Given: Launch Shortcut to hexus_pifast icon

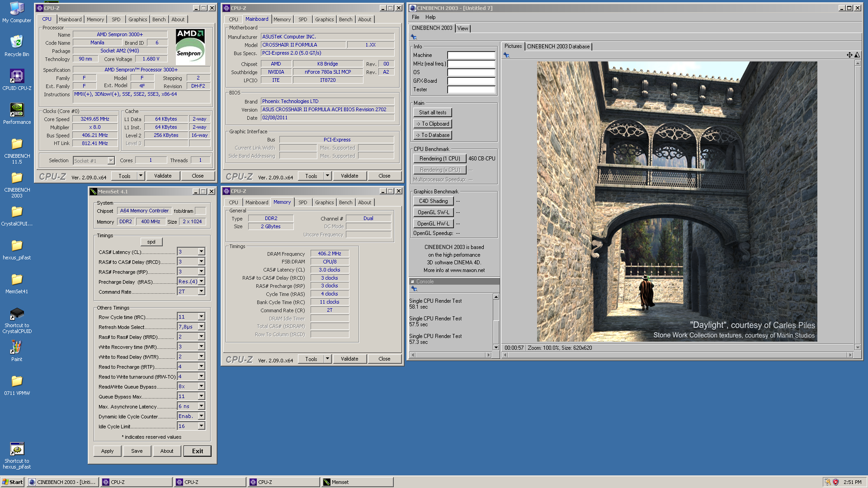Looking at the screenshot, I should pos(17,455).
